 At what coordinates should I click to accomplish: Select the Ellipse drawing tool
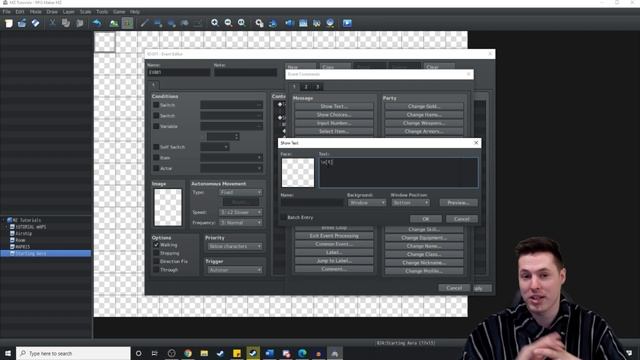171,23
